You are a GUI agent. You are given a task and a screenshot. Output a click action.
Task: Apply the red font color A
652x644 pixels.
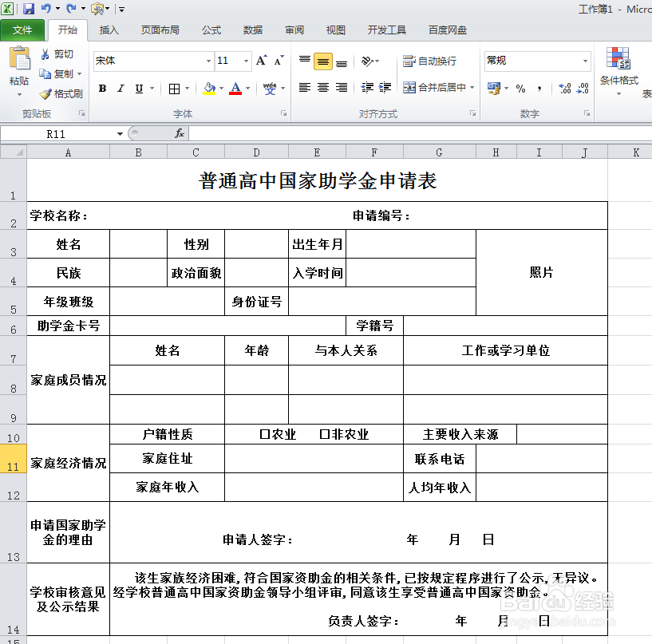tap(235, 88)
